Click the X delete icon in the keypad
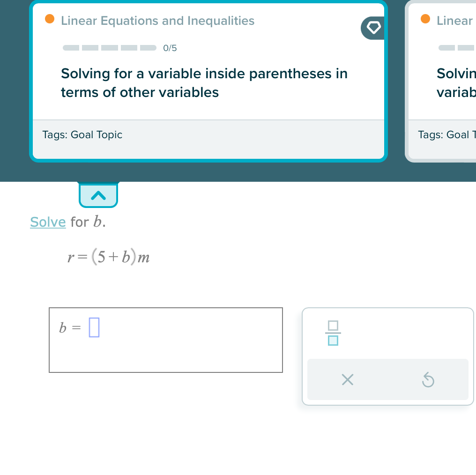This screenshot has height=475, width=476. coord(347,379)
